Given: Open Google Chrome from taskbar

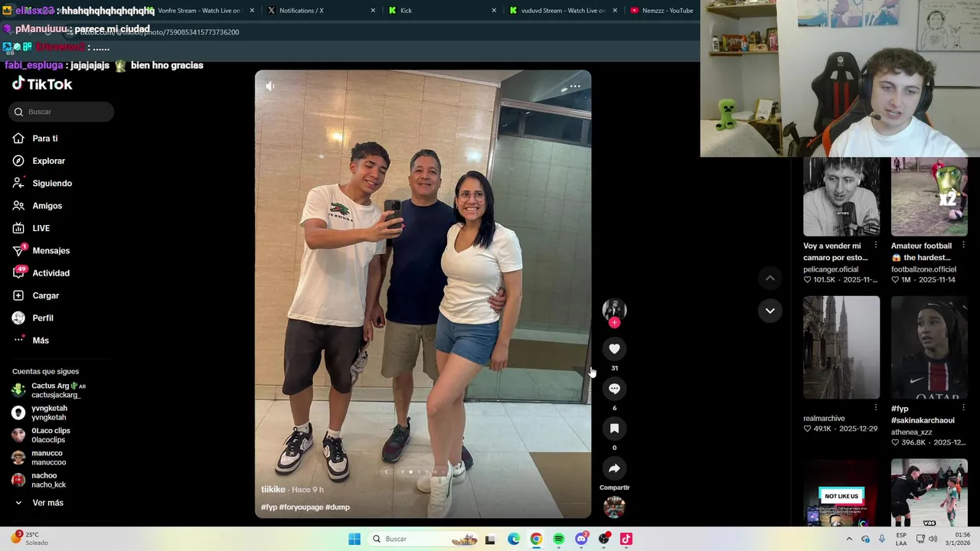Looking at the screenshot, I should point(536,539).
